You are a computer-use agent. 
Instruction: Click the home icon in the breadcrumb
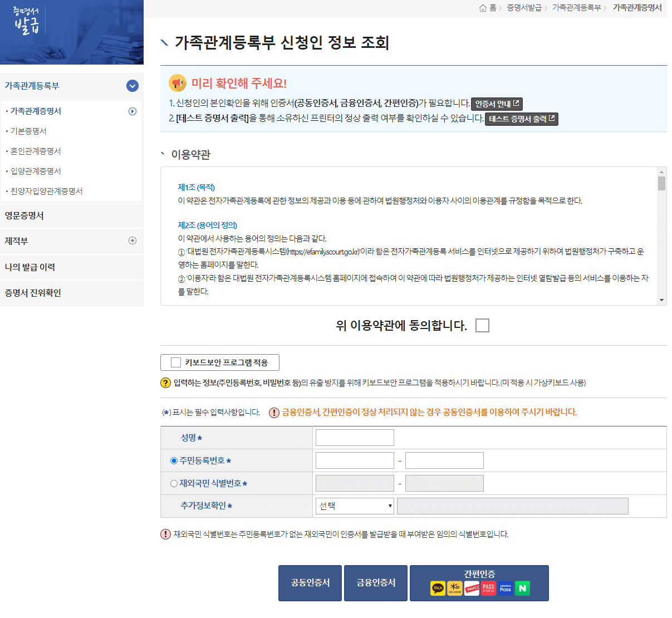(x=482, y=8)
